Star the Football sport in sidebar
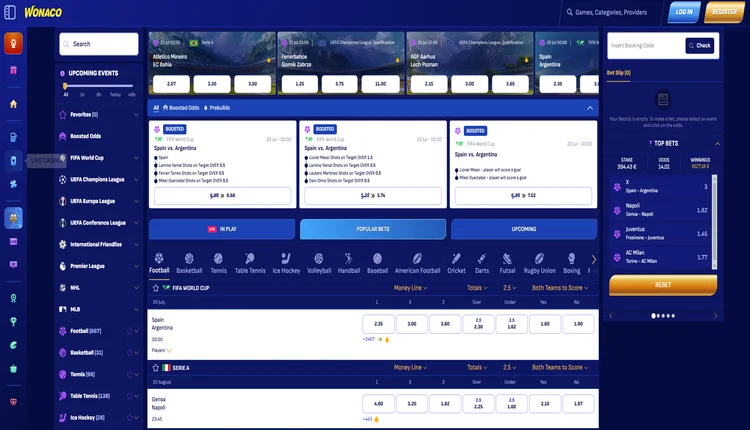 pyautogui.click(x=130, y=331)
